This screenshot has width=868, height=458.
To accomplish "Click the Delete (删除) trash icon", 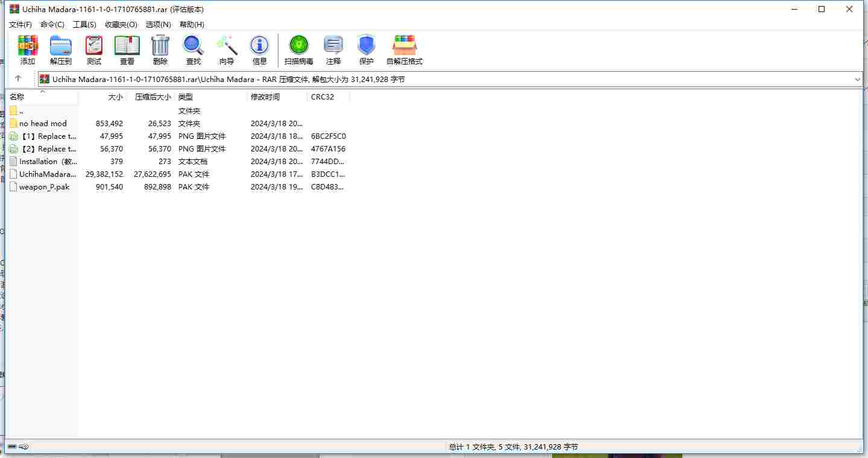I will pyautogui.click(x=160, y=46).
